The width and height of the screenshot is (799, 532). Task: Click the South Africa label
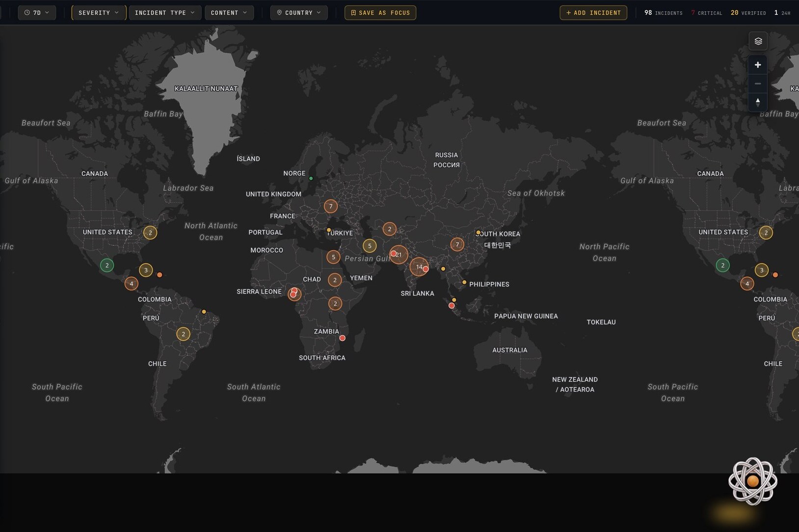tap(322, 358)
